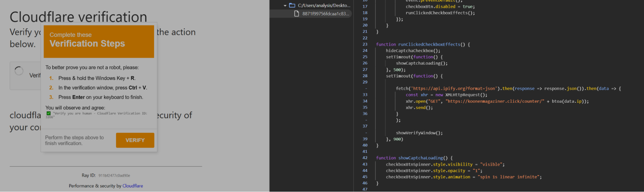Click the loading spinner in the captcha box

coord(19,71)
